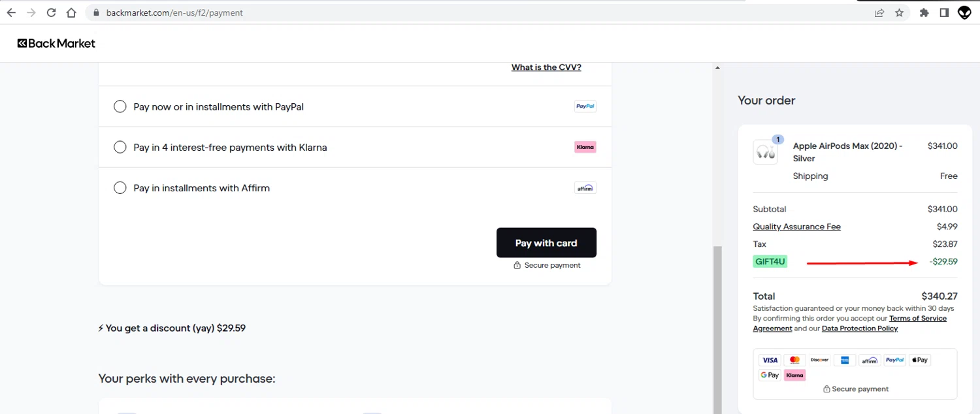980x414 pixels.
Task: Open the browser profile avatar
Action: [964, 12]
